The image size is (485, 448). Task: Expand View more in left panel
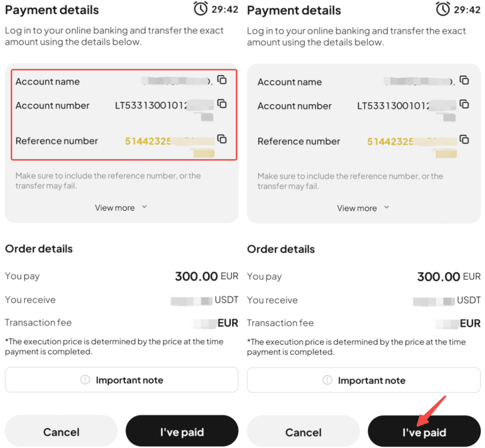tap(121, 208)
